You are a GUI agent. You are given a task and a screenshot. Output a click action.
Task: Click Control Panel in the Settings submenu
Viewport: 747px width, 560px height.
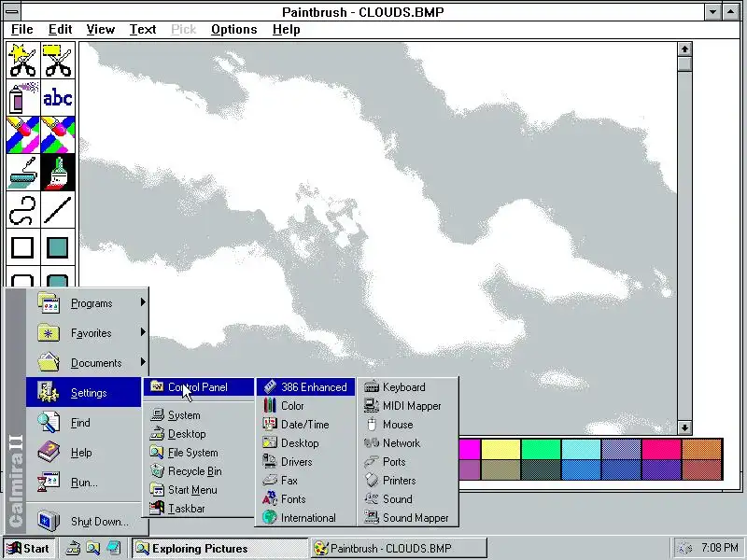pos(199,387)
